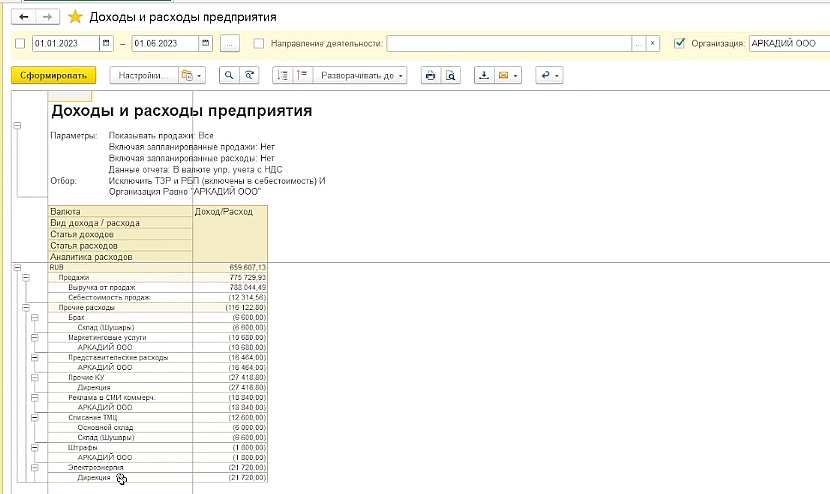Send report by email envelope icon
The image size is (830, 494).
coord(503,76)
